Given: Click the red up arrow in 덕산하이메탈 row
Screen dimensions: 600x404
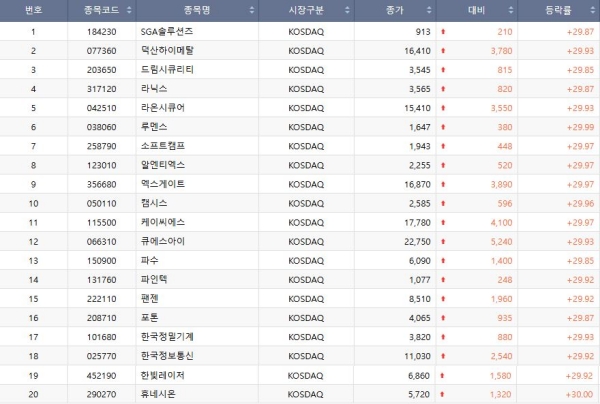Looking at the screenshot, I should click(x=443, y=50).
